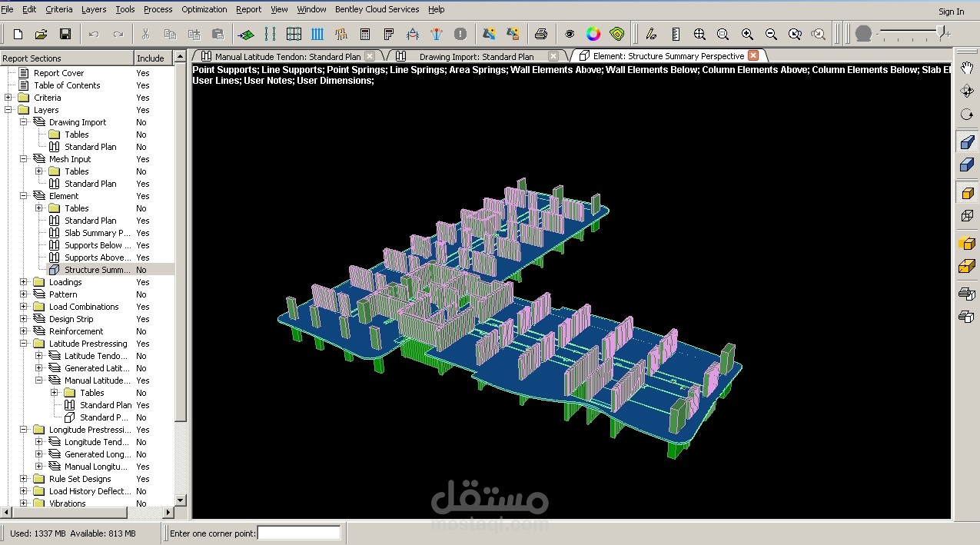
Task: Toggle Include value for Reinforcement row
Action: point(141,331)
